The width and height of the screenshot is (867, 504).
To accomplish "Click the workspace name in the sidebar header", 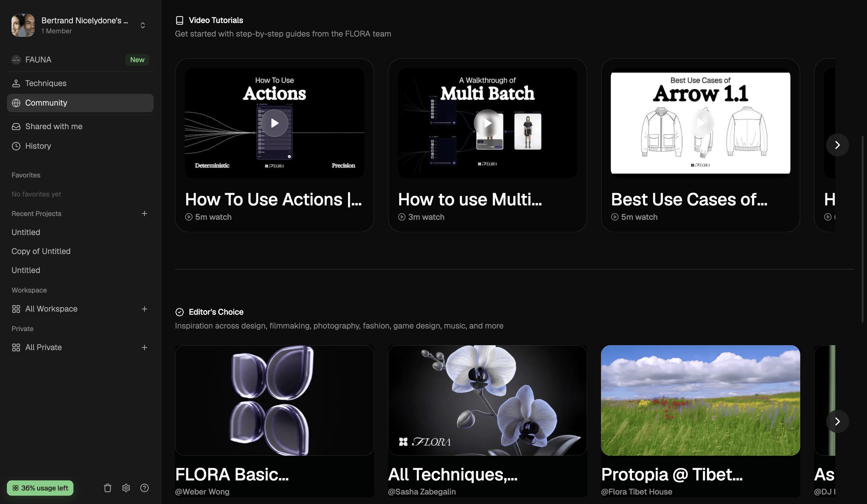I will 85,21.
